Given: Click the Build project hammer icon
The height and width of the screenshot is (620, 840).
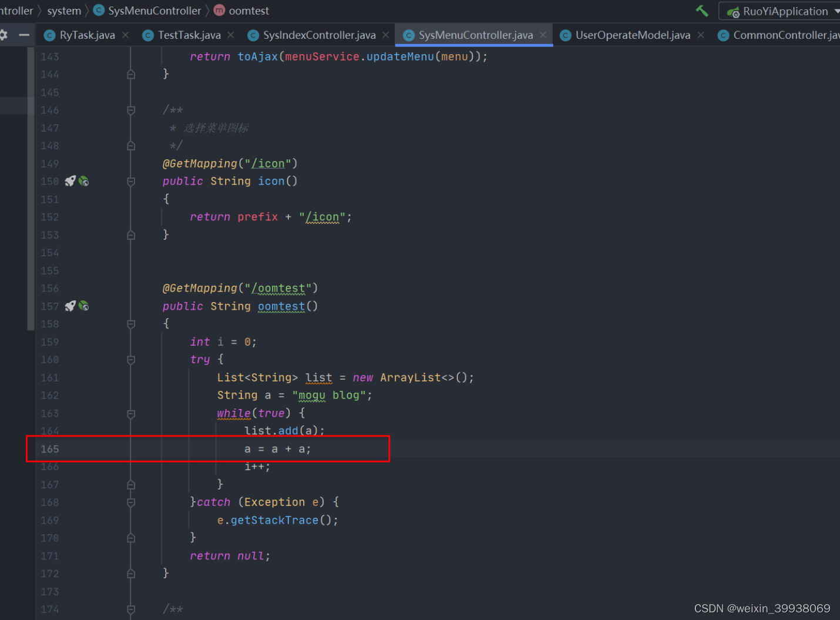Looking at the screenshot, I should click(702, 11).
